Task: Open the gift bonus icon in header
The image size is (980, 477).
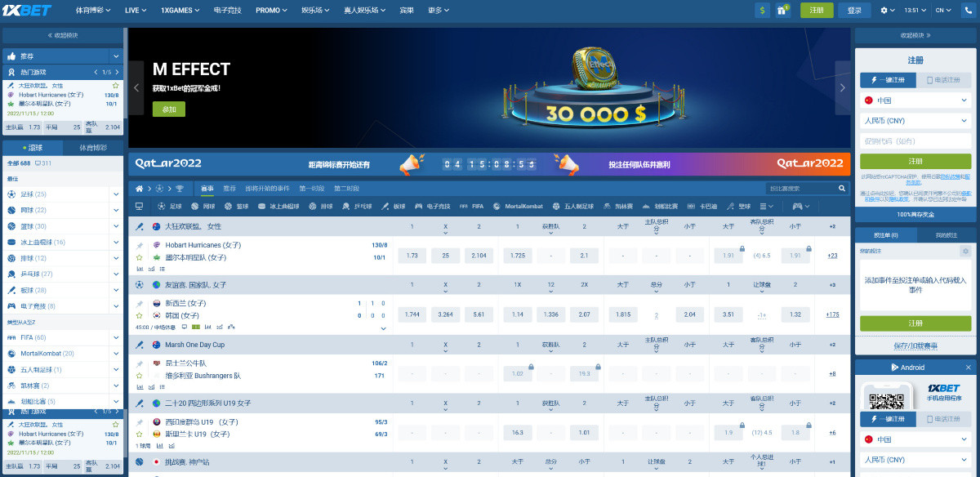Action: [783, 11]
